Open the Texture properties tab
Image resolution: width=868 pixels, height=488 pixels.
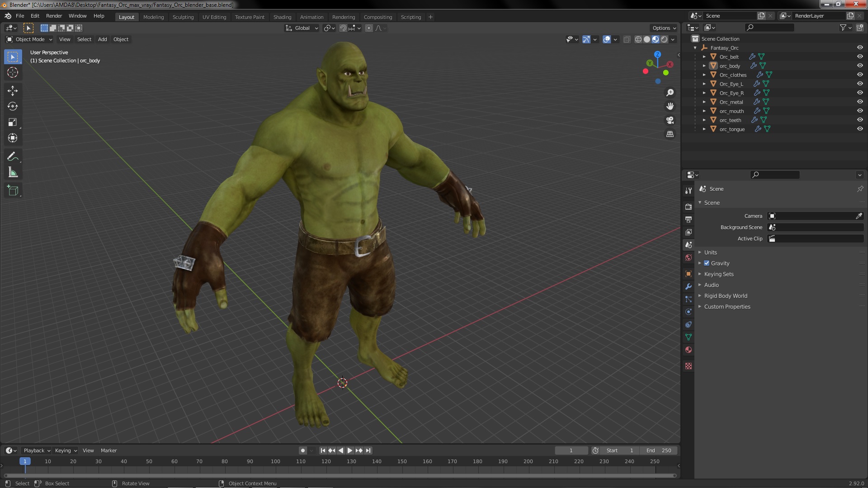689,366
